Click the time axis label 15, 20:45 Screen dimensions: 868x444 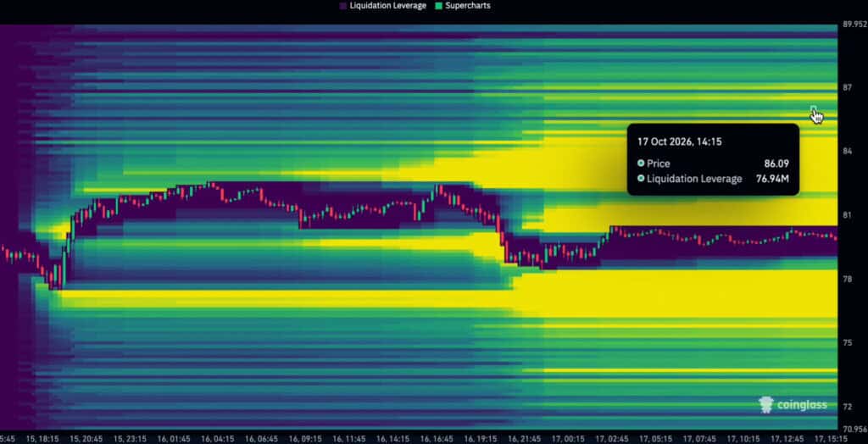pyautogui.click(x=86, y=438)
